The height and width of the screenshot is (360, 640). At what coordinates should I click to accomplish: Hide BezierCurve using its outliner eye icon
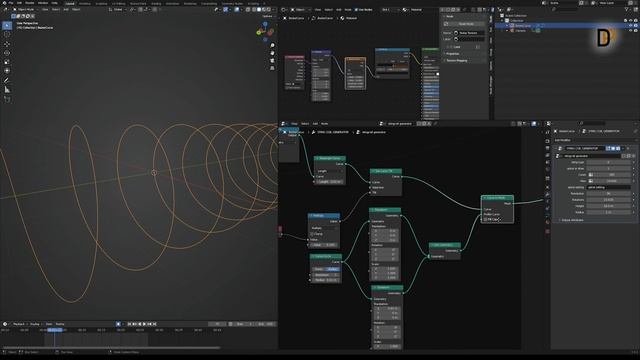tap(631, 26)
